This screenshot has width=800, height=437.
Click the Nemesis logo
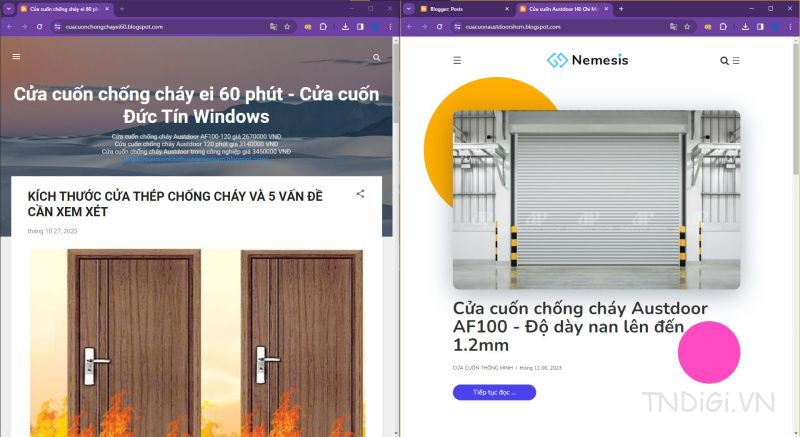tap(588, 60)
